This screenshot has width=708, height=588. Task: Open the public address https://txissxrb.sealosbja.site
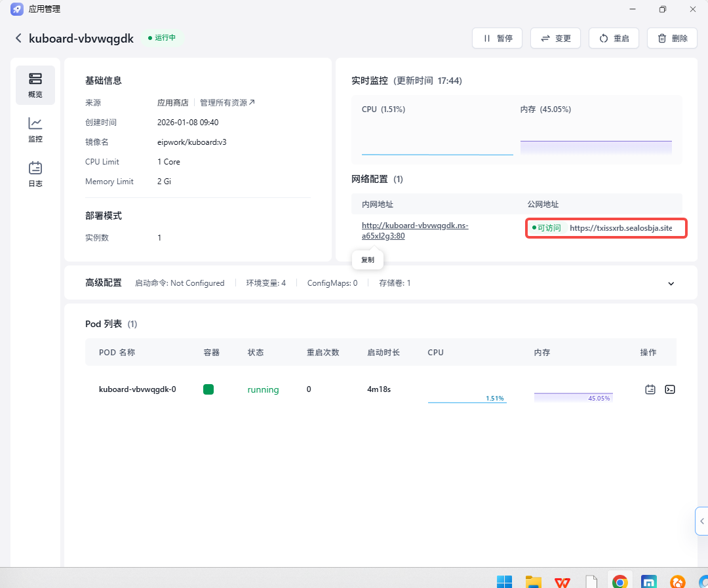click(x=621, y=228)
